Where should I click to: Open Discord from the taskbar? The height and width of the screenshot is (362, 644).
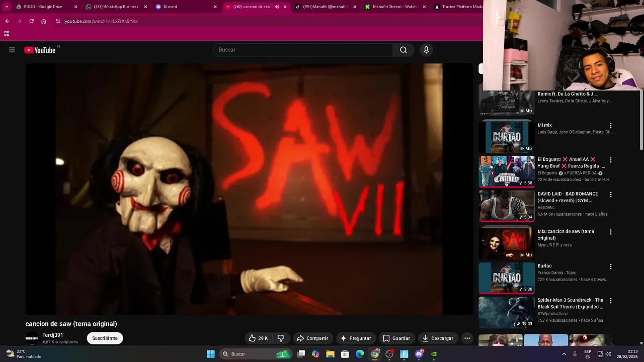[x=419, y=354]
